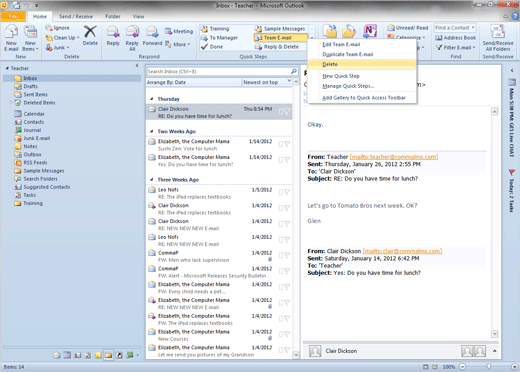Open RSS Feeds folder
Screen dimensions: 520x372
pyautogui.click(x=31, y=163)
